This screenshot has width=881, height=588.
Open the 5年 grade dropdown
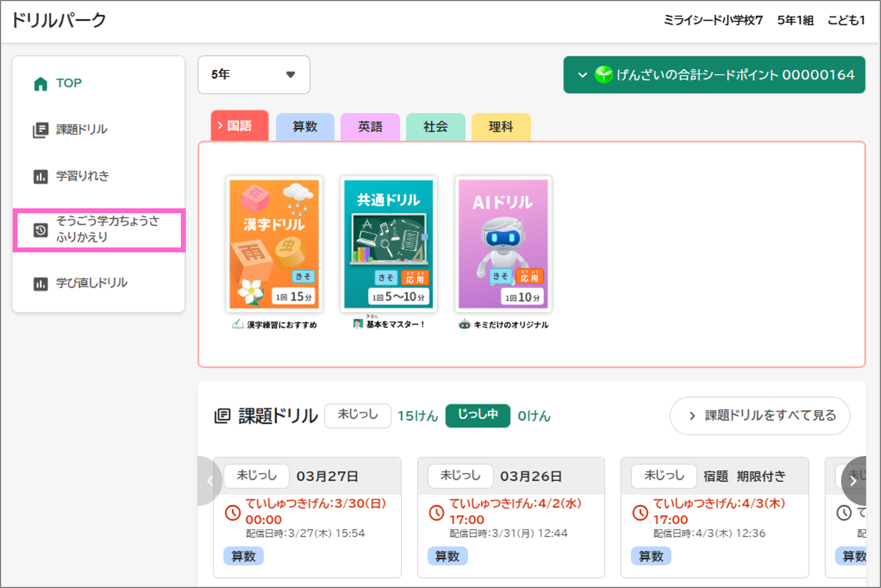click(254, 75)
